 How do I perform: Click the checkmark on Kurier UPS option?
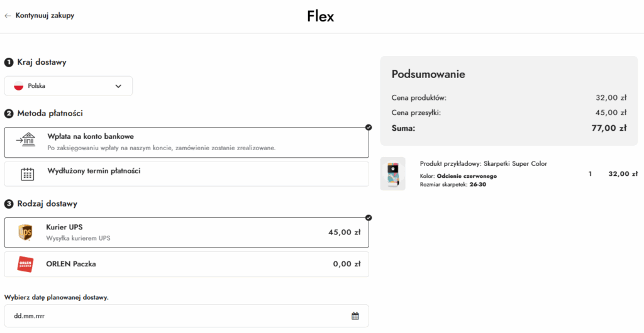click(369, 218)
